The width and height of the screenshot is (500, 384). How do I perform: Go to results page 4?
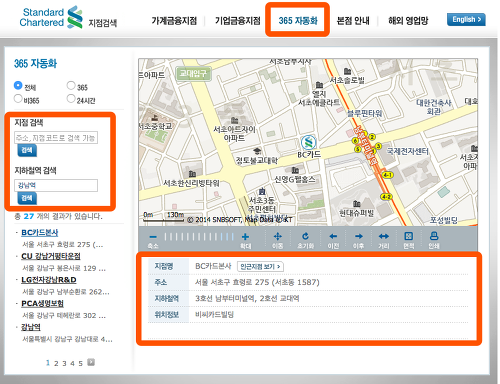pyautogui.click(x=72, y=363)
